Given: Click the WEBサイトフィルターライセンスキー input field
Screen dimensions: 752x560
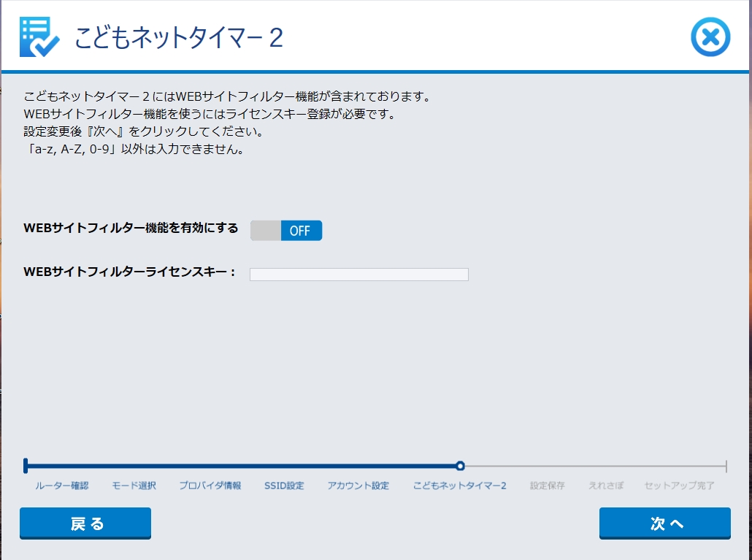Looking at the screenshot, I should coord(358,275).
